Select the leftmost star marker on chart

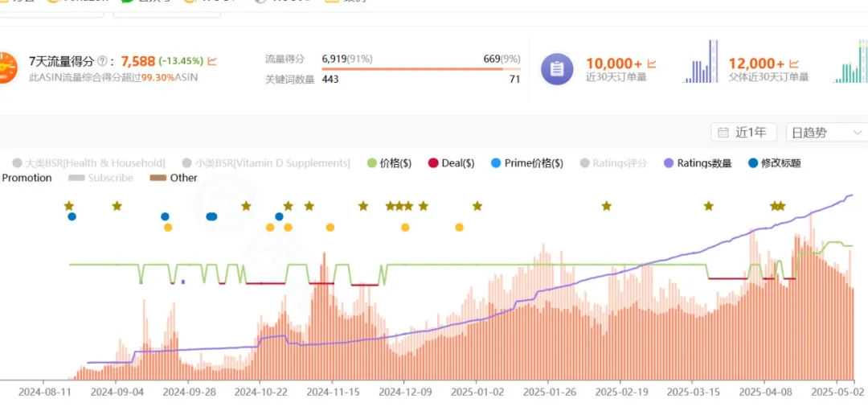click(68, 206)
